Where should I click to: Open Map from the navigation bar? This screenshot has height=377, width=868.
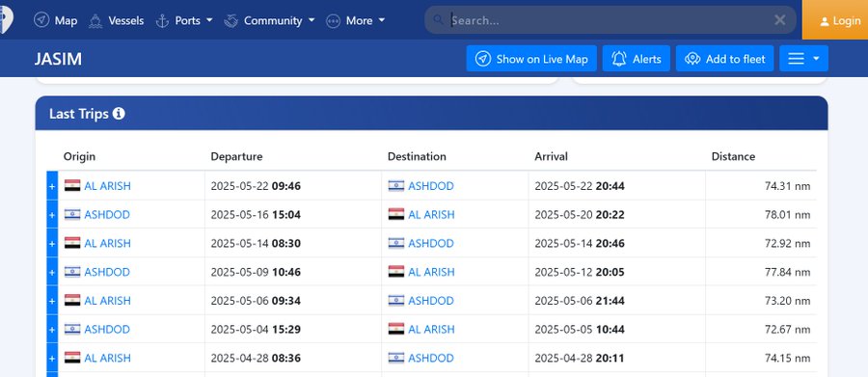tap(55, 20)
